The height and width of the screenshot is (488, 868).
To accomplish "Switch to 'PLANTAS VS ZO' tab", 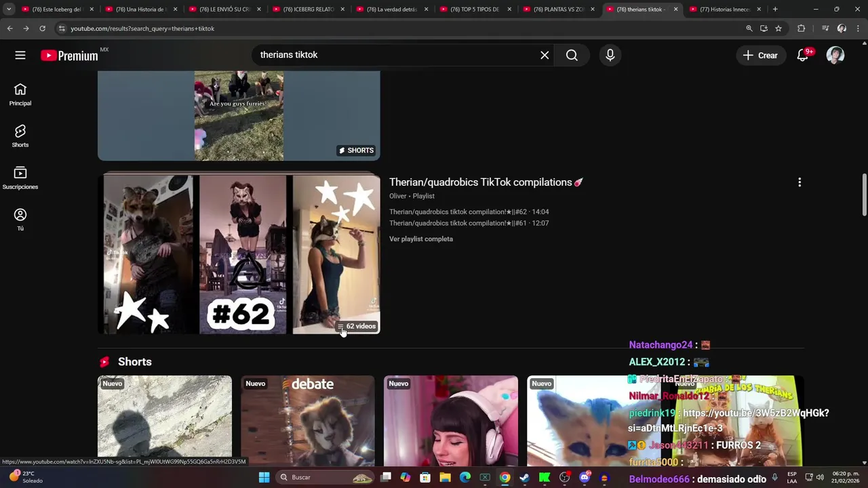I will coord(559,9).
